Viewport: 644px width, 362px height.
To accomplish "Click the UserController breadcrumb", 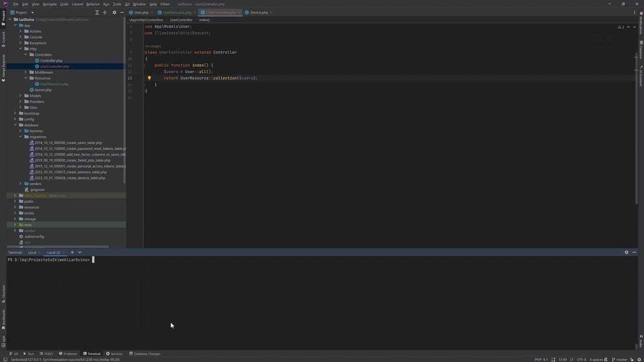I will point(181,20).
